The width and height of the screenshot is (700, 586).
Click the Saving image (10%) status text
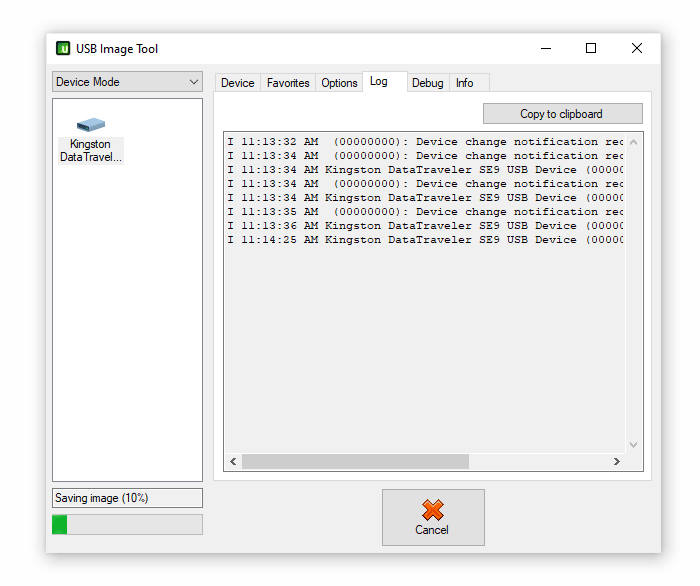coord(101,498)
